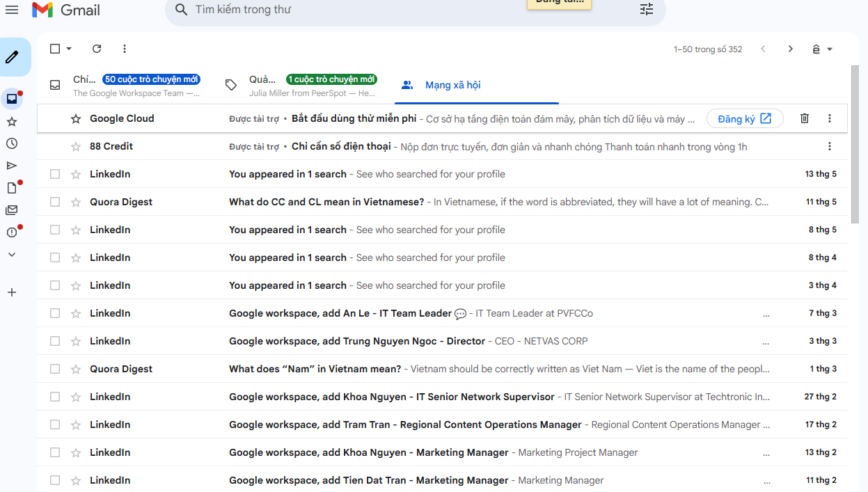Click sender name '88 Credit'

click(x=111, y=146)
